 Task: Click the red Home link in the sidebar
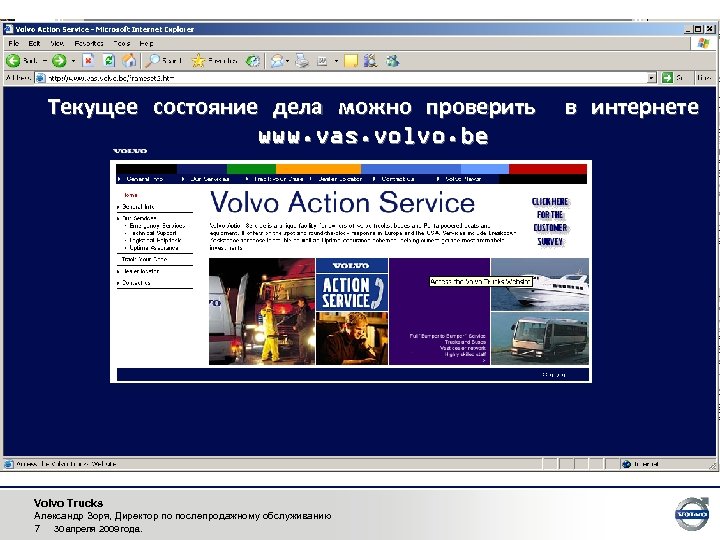131,195
